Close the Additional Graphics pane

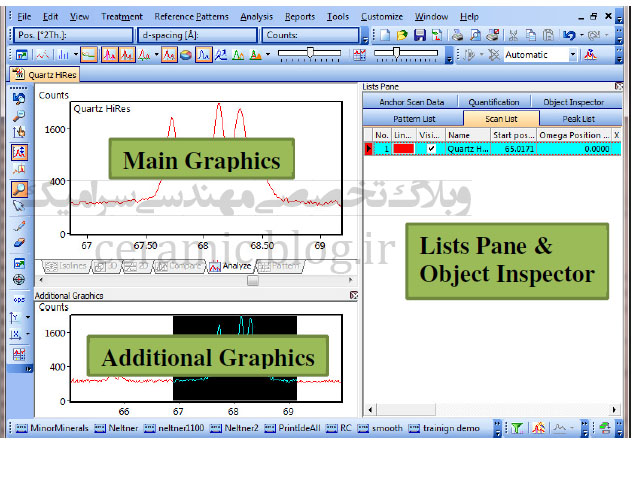(353, 296)
